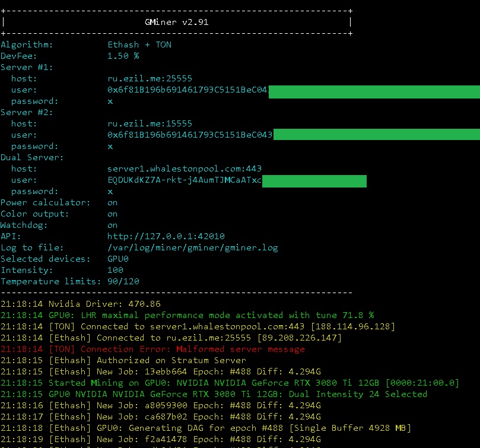
Task: Click the DevFee 1.50 % value
Action: point(123,56)
